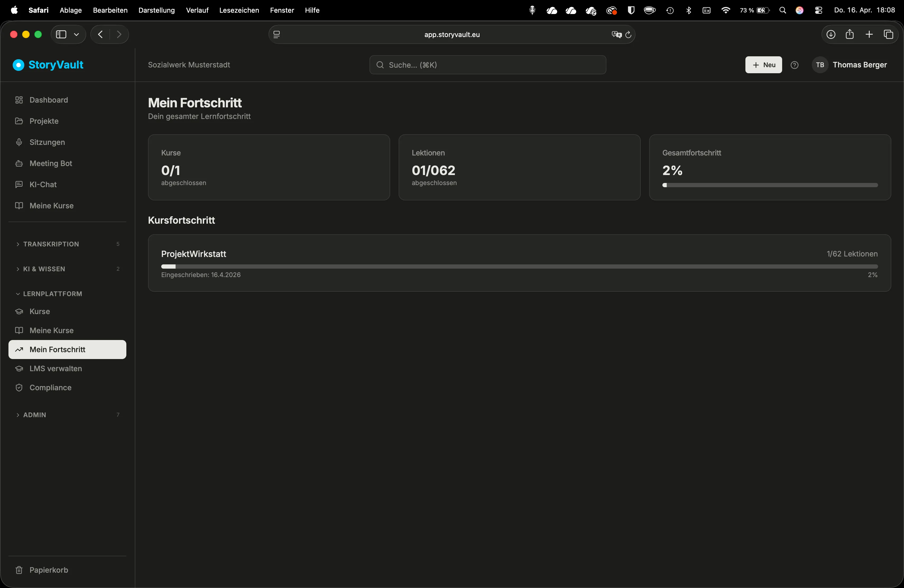
Task: Click ProjektWirkstatt course progress bar
Action: (x=519, y=267)
